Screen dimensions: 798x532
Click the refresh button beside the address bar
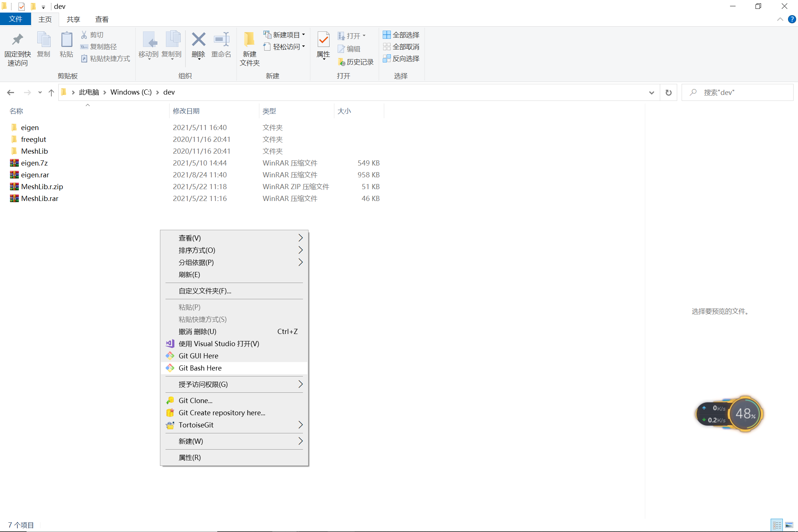(668, 92)
